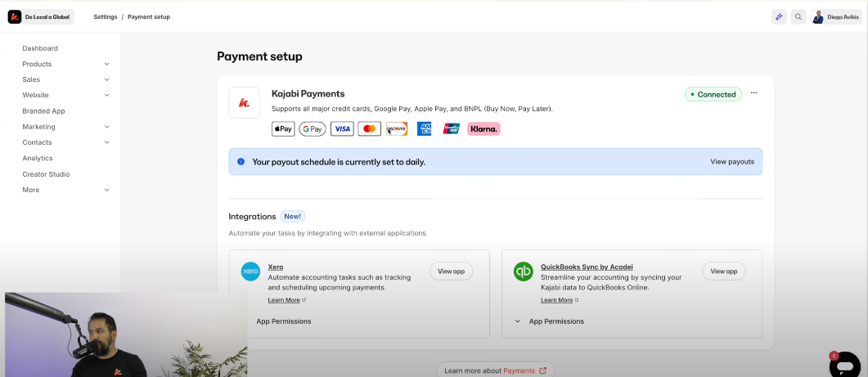The image size is (868, 377).
Task: Open the chat support bubble
Action: click(845, 365)
